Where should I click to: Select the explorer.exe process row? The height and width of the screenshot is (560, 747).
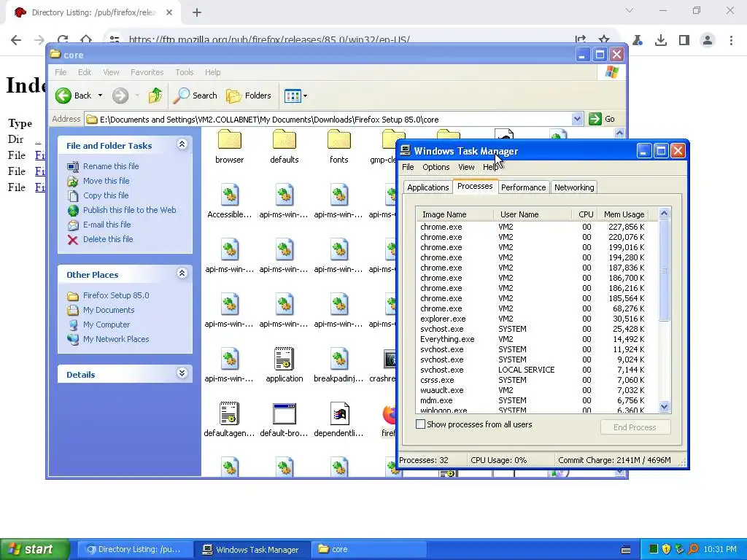pyautogui.click(x=536, y=319)
